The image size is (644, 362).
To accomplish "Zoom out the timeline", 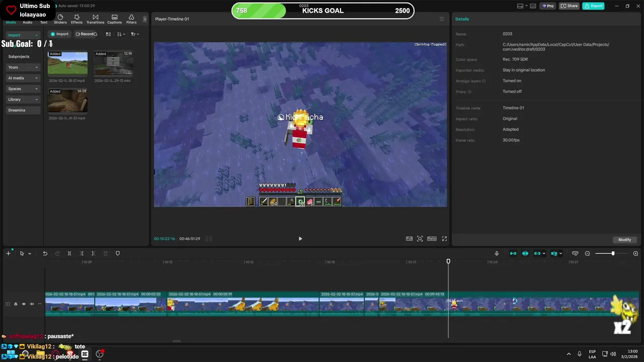I will [587, 253].
